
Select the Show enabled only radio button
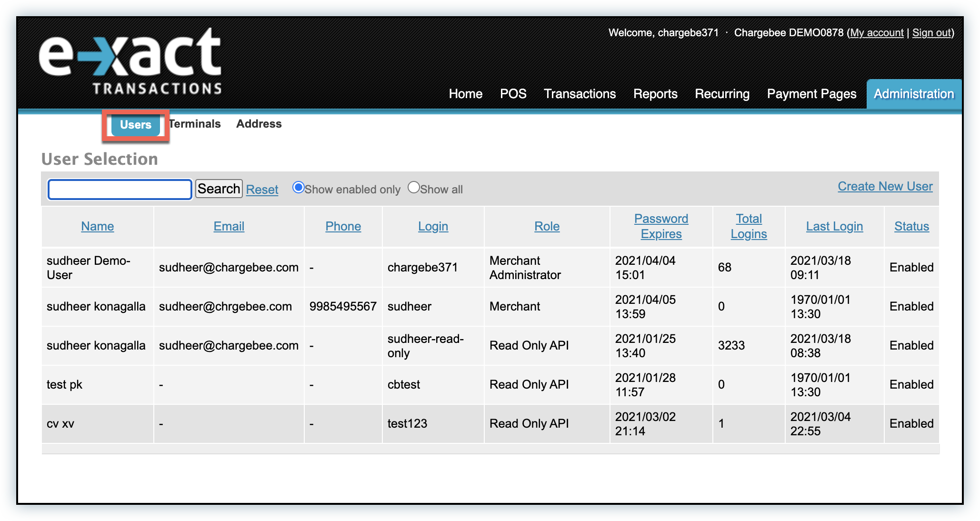click(x=299, y=188)
